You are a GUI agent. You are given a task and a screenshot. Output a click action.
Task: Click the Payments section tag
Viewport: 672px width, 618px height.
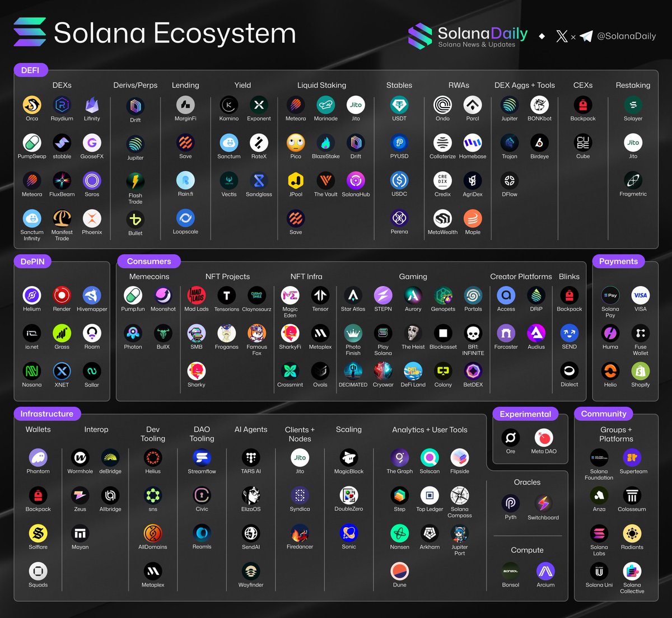click(618, 261)
